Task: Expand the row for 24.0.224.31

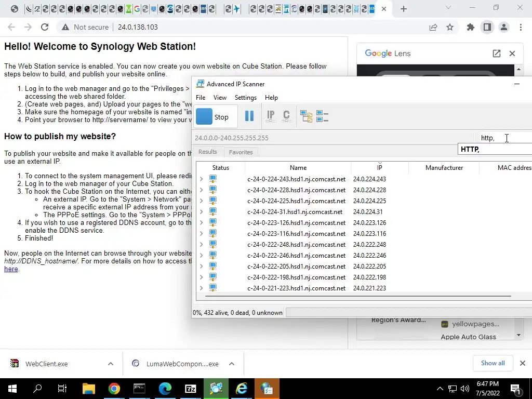Action: [x=201, y=212]
